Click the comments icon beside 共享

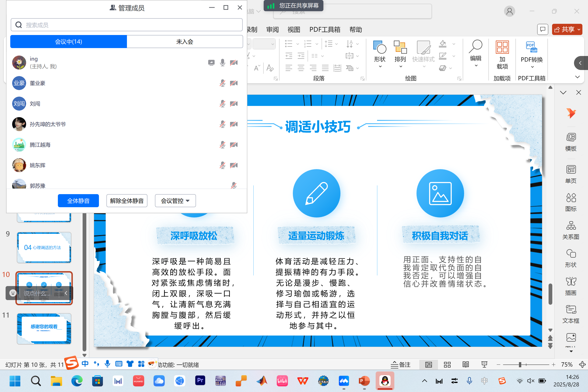coord(542,29)
